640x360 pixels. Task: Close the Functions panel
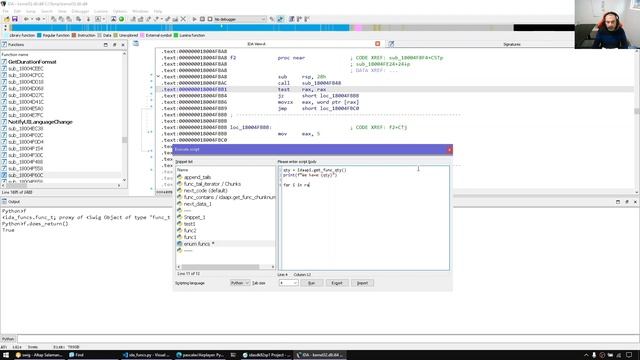[x=123, y=45]
